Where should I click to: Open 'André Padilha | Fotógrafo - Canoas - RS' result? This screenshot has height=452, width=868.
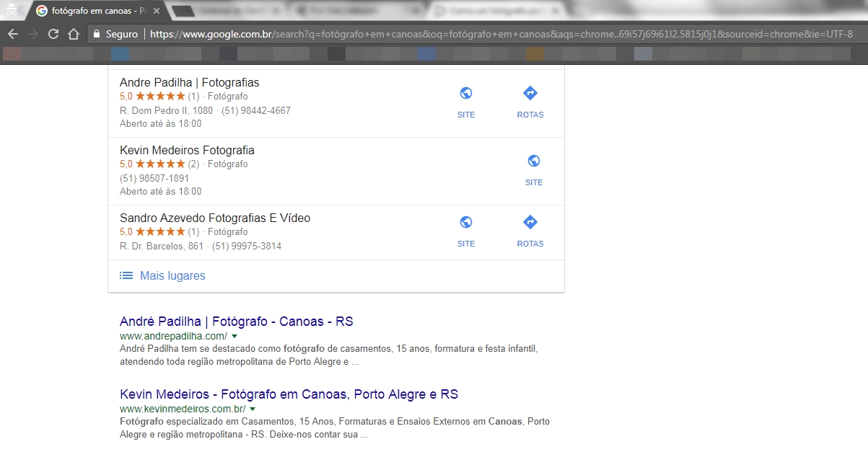tap(237, 322)
